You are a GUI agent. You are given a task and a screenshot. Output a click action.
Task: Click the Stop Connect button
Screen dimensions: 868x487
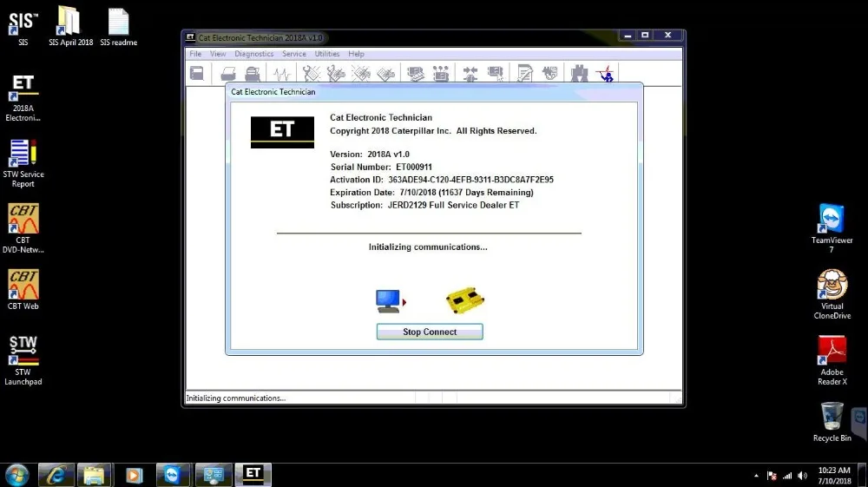coord(430,332)
